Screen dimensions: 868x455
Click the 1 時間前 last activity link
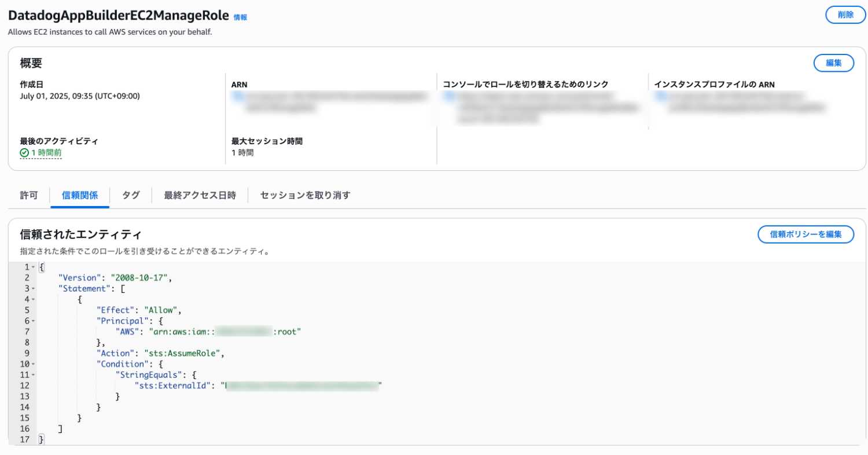(x=46, y=153)
